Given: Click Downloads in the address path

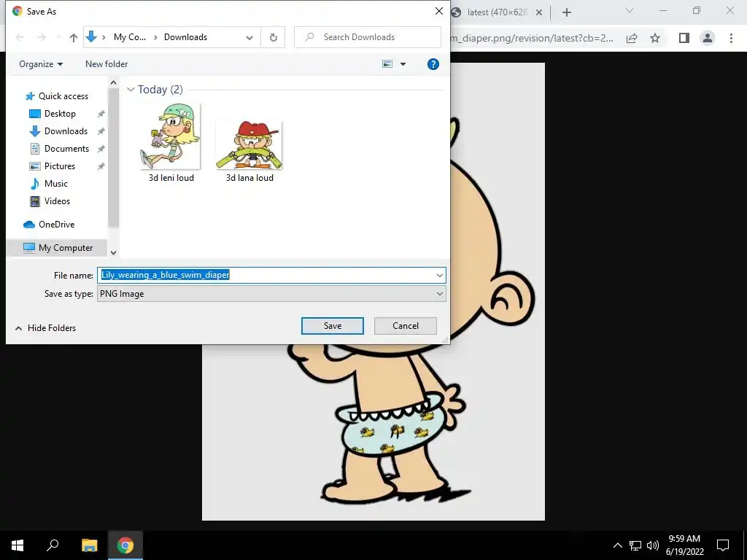Looking at the screenshot, I should (185, 37).
